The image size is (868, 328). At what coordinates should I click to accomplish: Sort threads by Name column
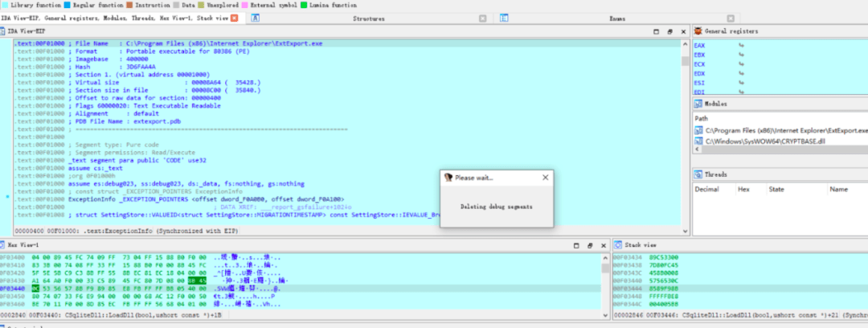pos(838,190)
